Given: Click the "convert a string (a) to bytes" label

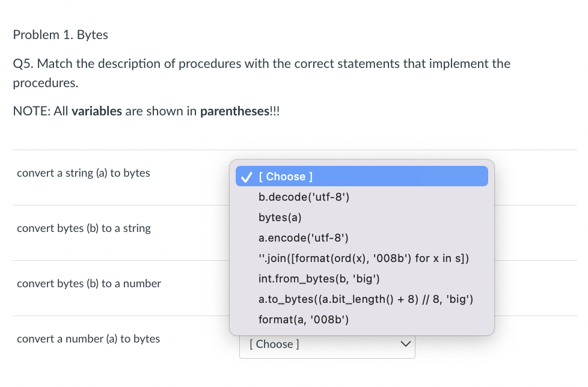Looking at the screenshot, I should (84, 173).
